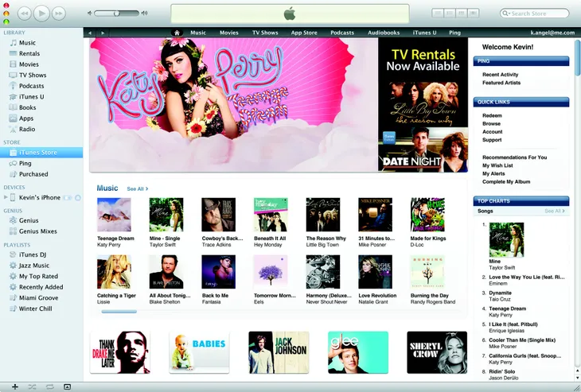The image size is (581, 392).
Task: Switch to the Cover Flow view button
Action: (474, 14)
